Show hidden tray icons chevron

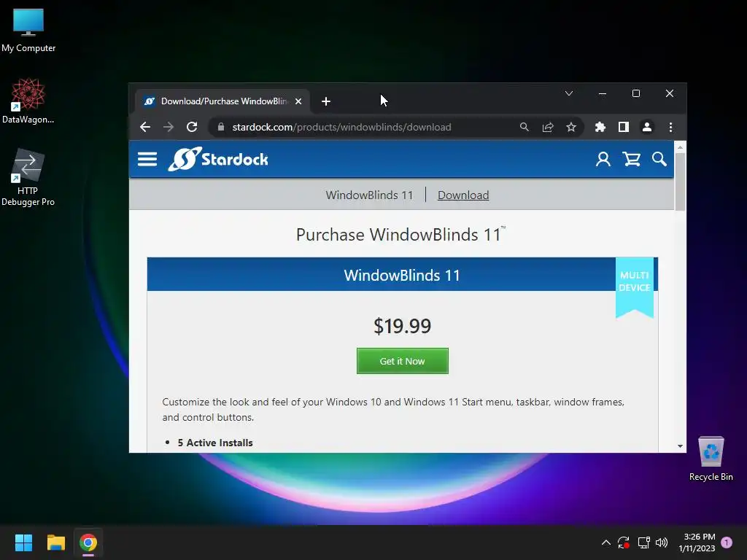[x=606, y=542]
